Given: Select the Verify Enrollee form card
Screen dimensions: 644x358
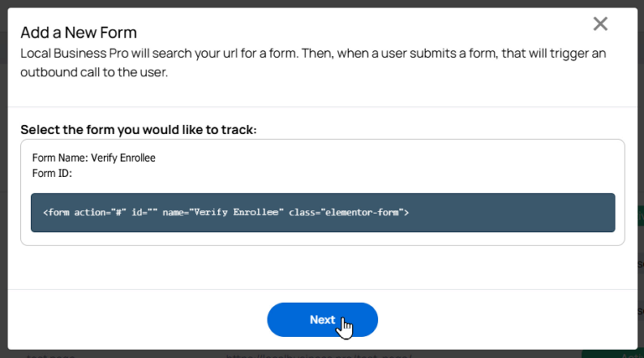Looking at the screenshot, I should click(x=322, y=192).
